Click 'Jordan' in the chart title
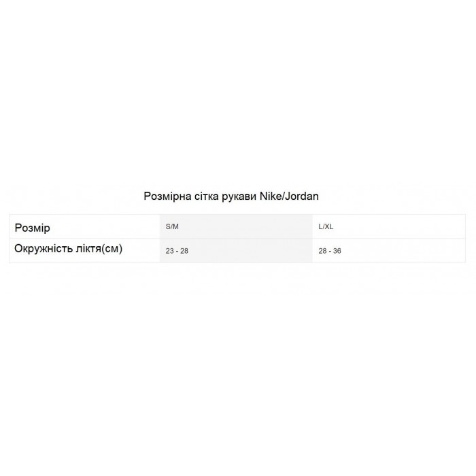Image resolution: width=476 pixels, height=476 pixels. pos(301,196)
